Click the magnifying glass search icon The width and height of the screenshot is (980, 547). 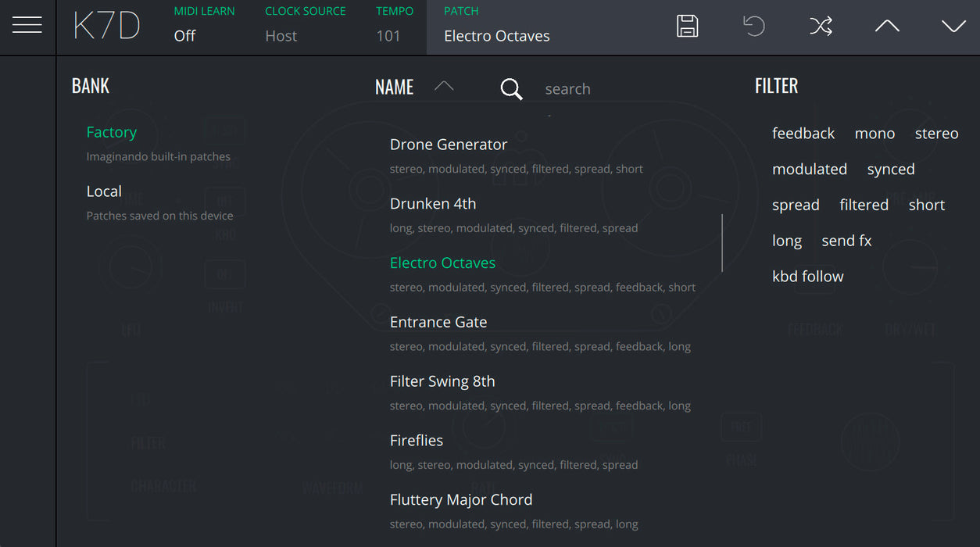pos(511,89)
